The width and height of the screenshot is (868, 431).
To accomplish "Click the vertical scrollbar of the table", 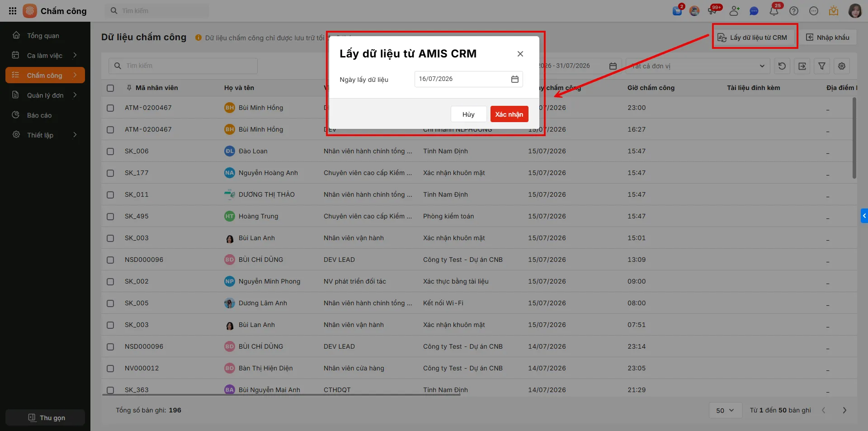I will (854, 138).
